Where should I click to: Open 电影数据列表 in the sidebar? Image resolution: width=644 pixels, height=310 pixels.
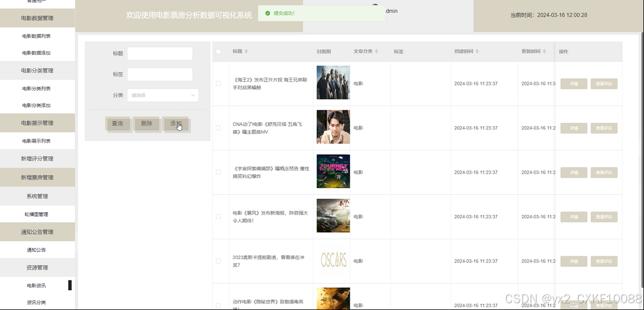click(37, 36)
